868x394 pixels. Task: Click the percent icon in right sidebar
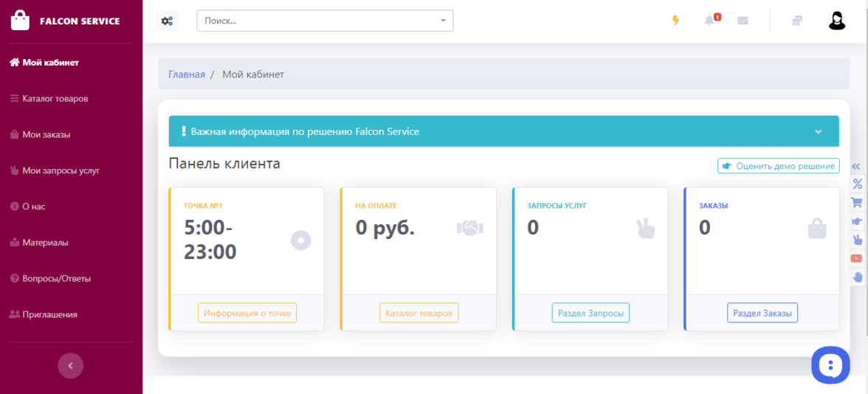[x=857, y=184]
